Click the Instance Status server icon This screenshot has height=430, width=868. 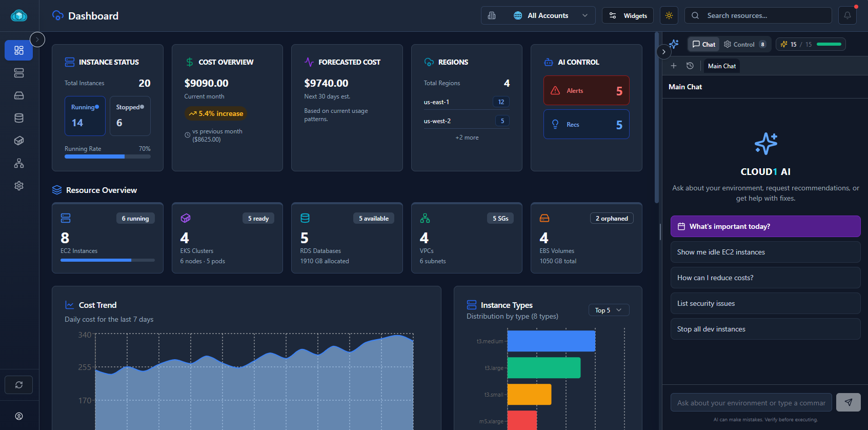[70, 62]
